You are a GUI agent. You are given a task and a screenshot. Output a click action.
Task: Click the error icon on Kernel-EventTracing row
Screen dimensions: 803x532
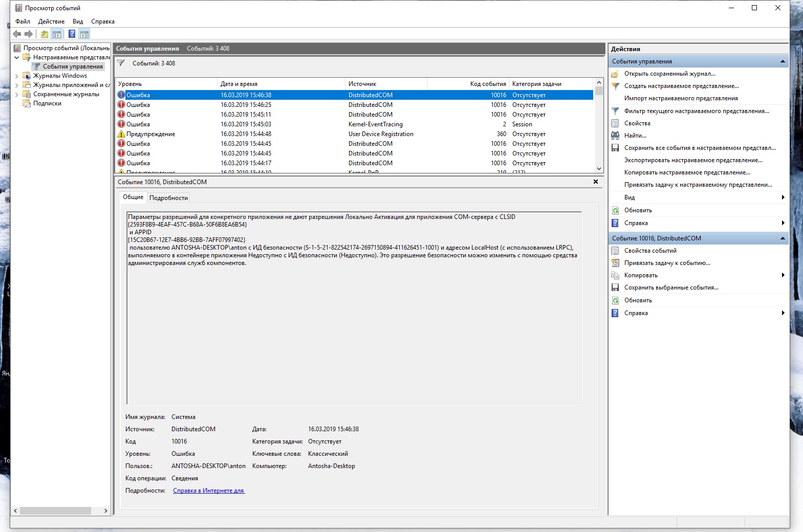tap(121, 124)
